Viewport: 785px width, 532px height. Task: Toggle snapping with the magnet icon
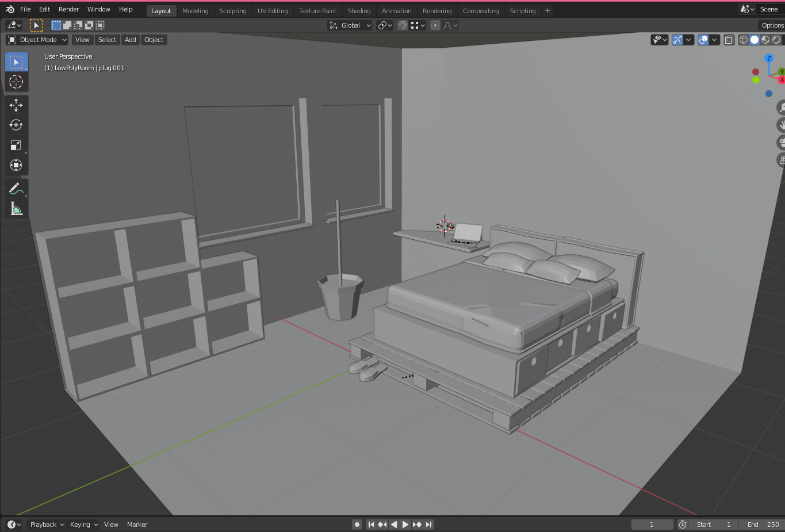click(402, 25)
